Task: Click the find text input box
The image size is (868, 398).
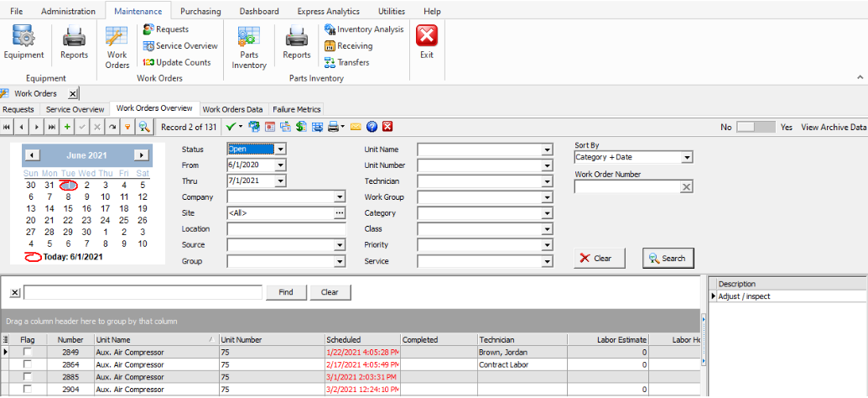Action: 143,292
